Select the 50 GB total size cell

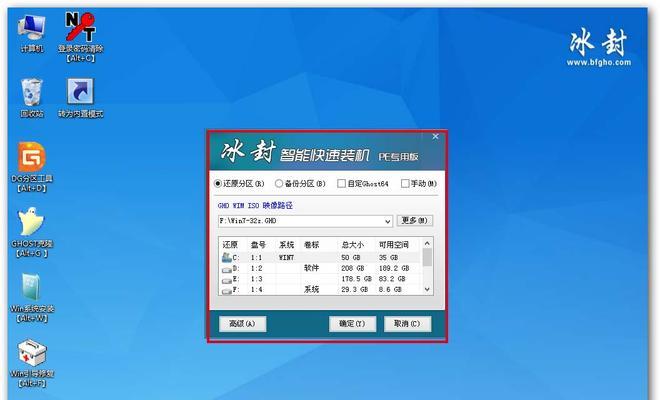pyautogui.click(x=351, y=257)
